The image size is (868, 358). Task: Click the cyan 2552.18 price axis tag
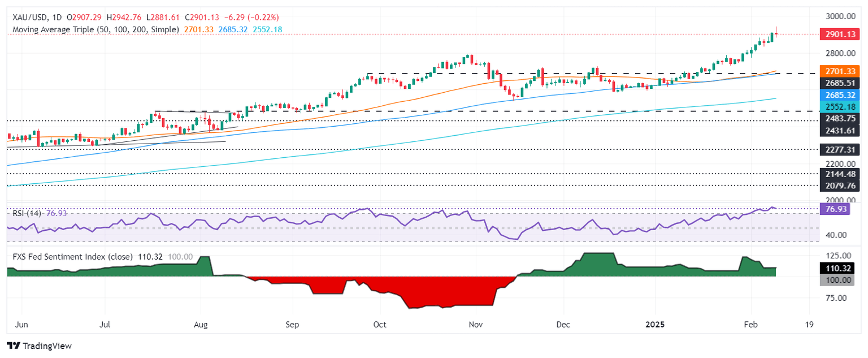tap(840, 106)
